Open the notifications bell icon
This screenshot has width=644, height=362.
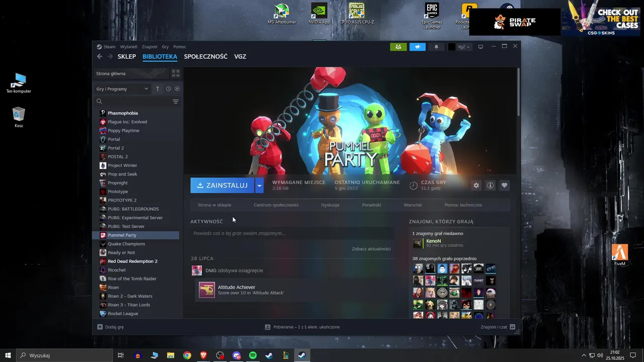[x=436, y=47]
